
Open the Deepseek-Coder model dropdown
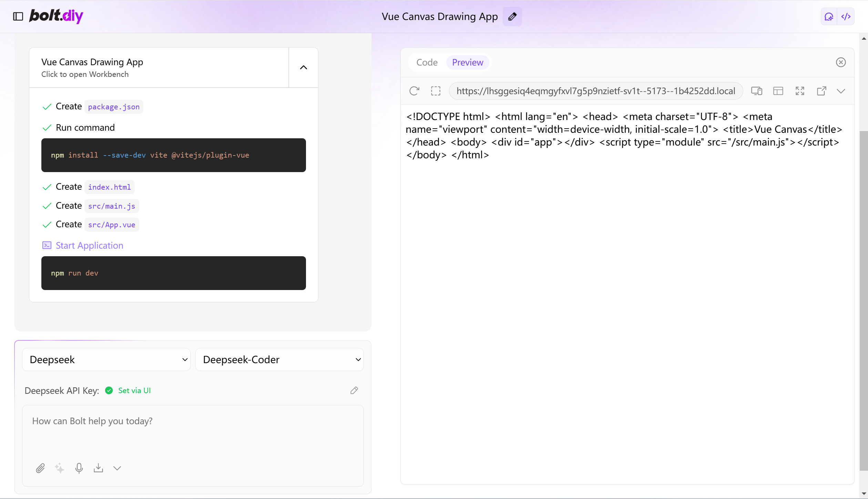pyautogui.click(x=279, y=360)
